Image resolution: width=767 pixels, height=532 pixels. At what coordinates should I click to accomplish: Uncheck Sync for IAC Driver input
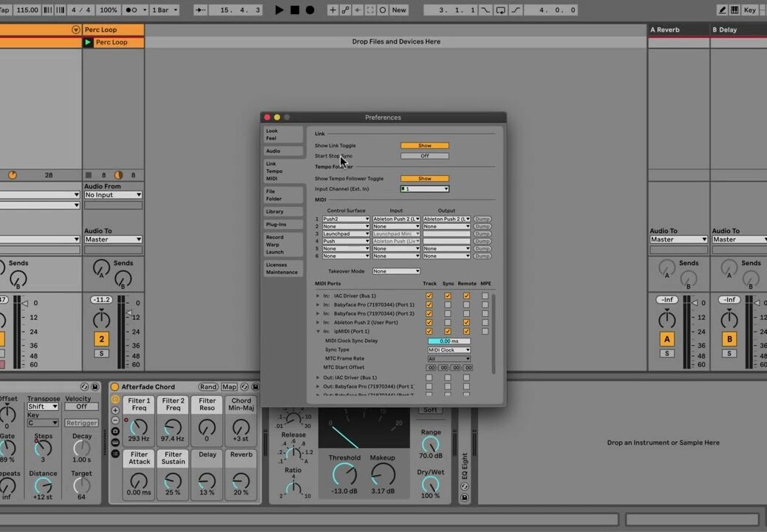[x=448, y=296]
